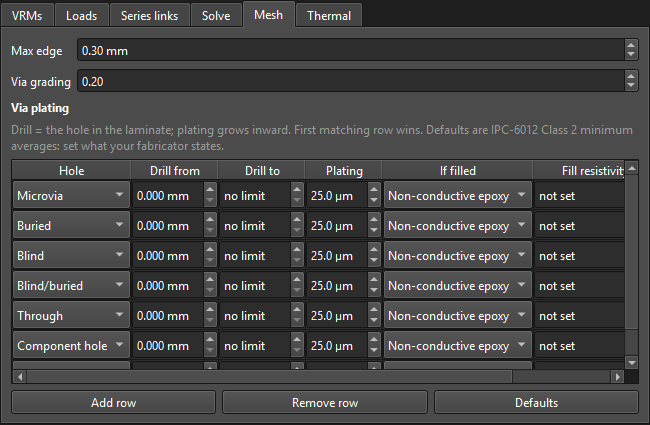
Task: Increase Microvia row's Plating thickness
Action: (374, 189)
